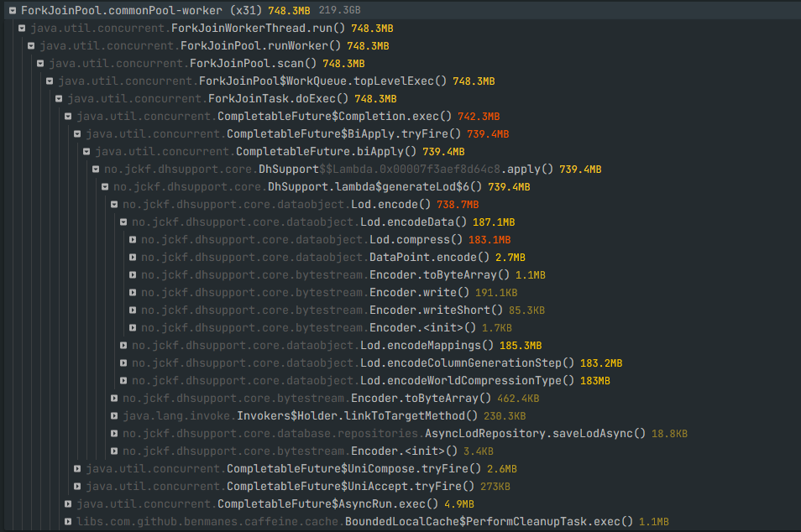The width and height of the screenshot is (801, 532).
Task: Expand Invokers$Holder.linkToTargetMethod() node
Action: click(113, 415)
